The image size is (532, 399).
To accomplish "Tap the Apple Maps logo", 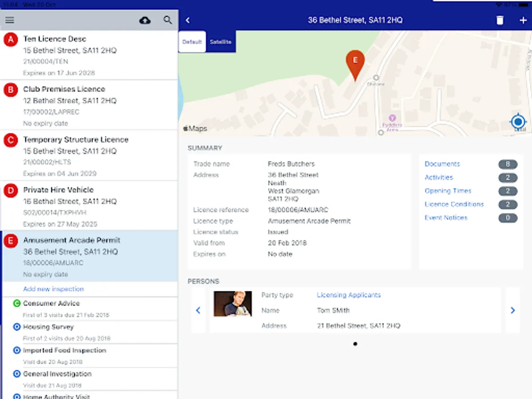I will click(195, 129).
